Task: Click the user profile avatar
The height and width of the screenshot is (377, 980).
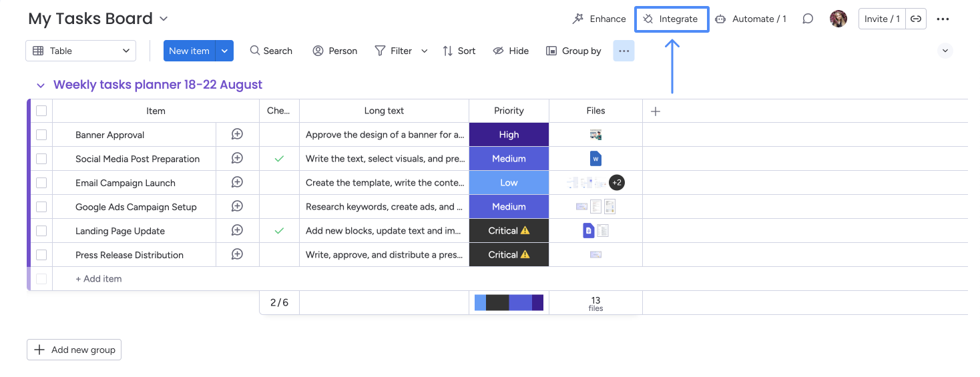Action: pyautogui.click(x=838, y=19)
